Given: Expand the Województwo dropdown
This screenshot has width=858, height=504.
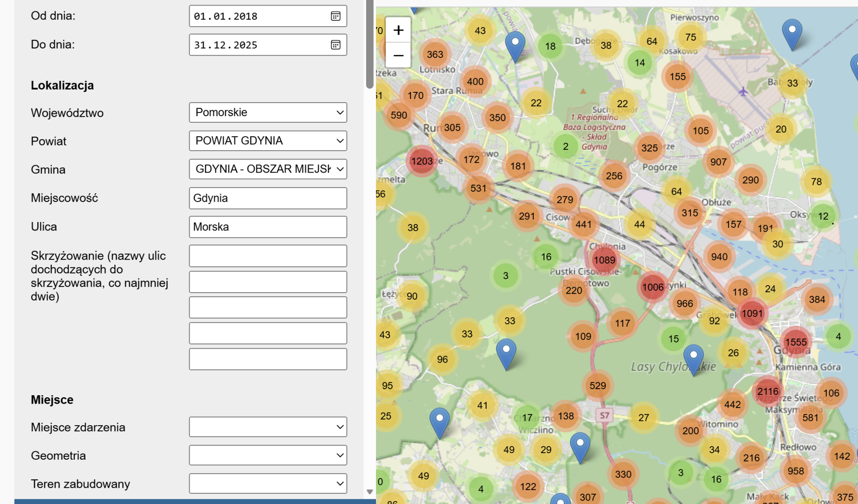Looking at the screenshot, I should pyautogui.click(x=268, y=112).
